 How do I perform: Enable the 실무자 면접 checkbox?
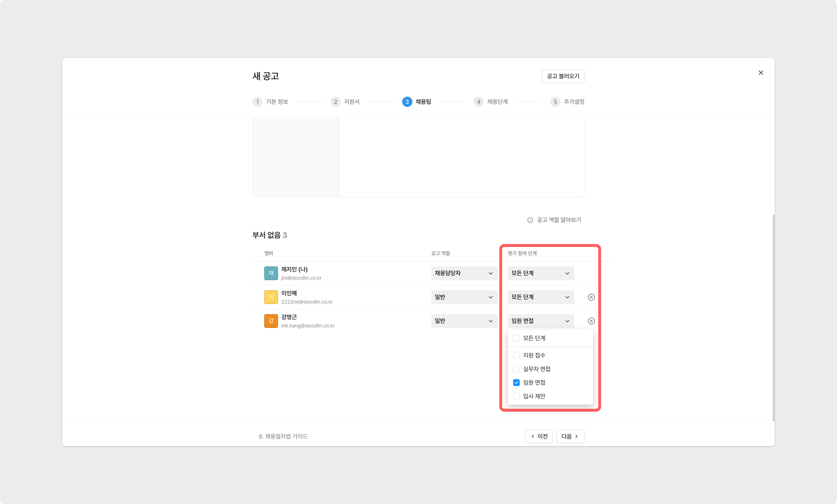[516, 369]
